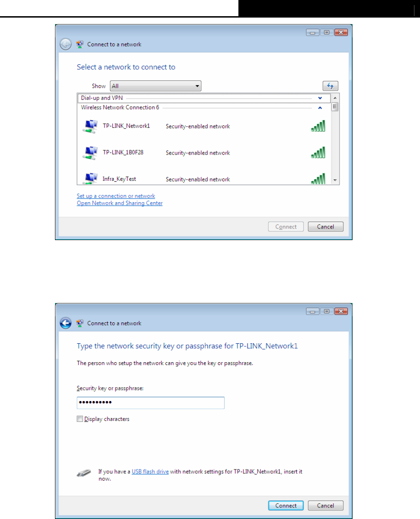Cancel the network selection dialog
Image resolution: width=420 pixels, height=519 pixels.
click(325, 227)
